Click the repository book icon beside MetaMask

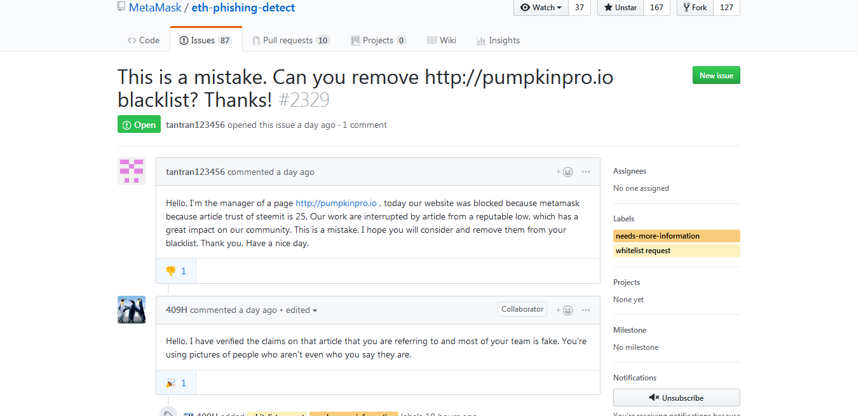[121, 7]
